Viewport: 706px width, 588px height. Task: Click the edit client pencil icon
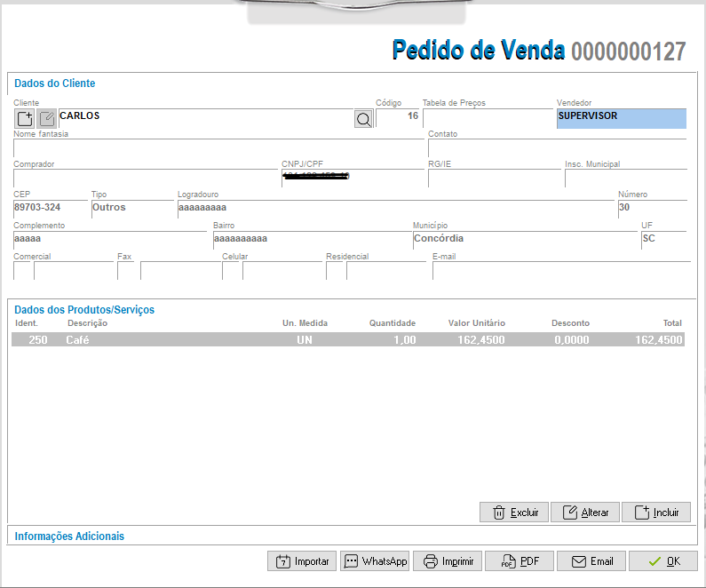46,118
